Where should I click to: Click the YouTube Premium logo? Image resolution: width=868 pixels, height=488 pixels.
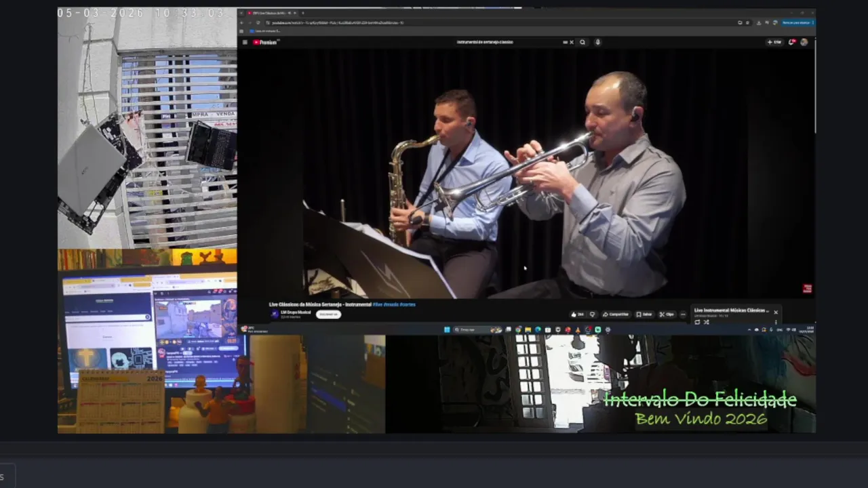pos(265,42)
